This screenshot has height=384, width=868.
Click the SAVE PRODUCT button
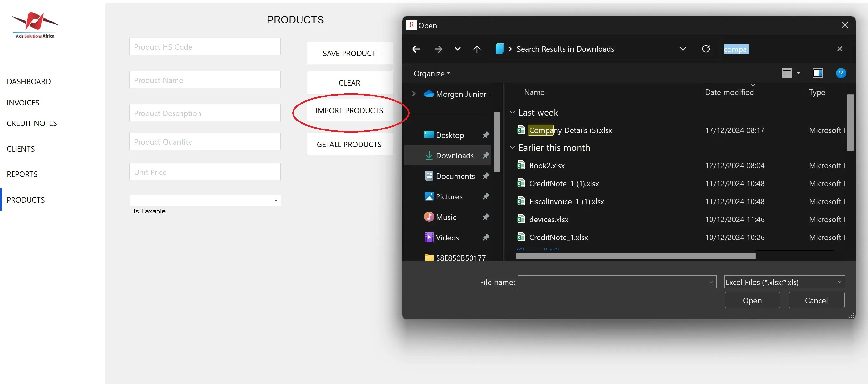(x=349, y=53)
